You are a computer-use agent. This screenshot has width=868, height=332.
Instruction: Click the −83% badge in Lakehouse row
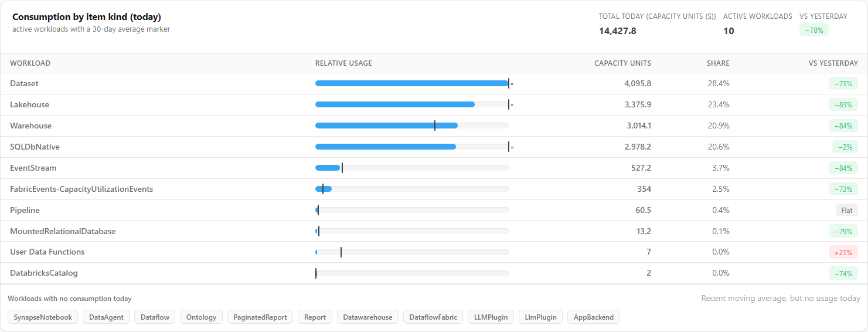point(843,105)
